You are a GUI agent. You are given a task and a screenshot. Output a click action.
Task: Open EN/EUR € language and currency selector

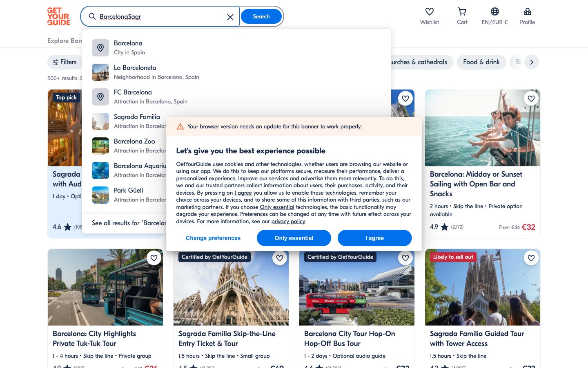(x=494, y=16)
